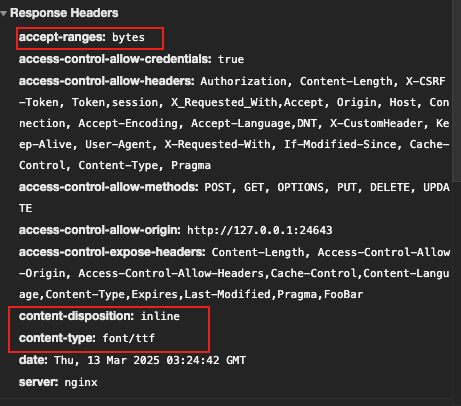461x406 pixels.
Task: Click the font/ttf content-type value
Action: click(129, 338)
